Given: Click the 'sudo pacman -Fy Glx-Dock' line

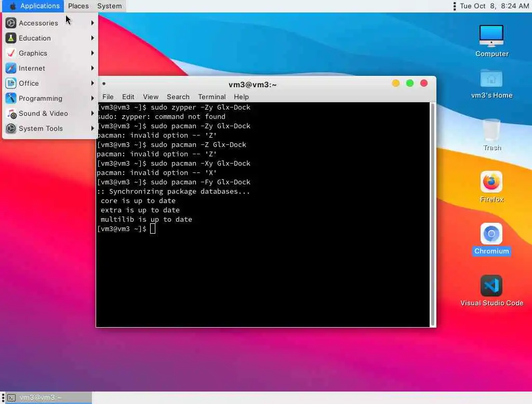Looking at the screenshot, I should pos(201,182).
